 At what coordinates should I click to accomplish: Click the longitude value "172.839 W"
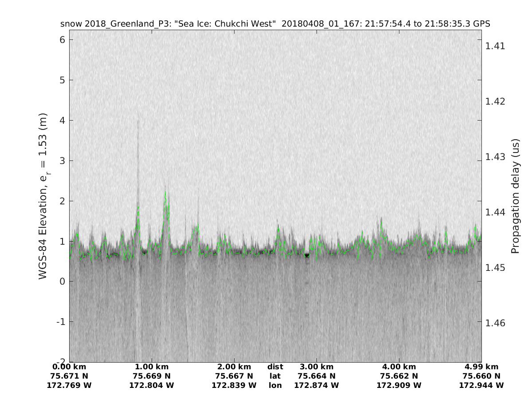click(x=234, y=385)
